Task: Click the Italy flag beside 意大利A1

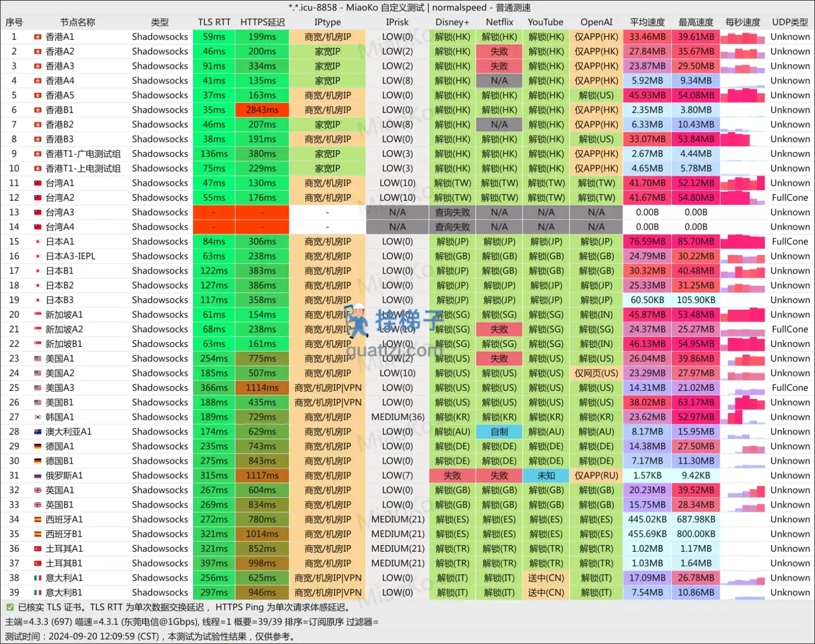Action: coord(38,578)
